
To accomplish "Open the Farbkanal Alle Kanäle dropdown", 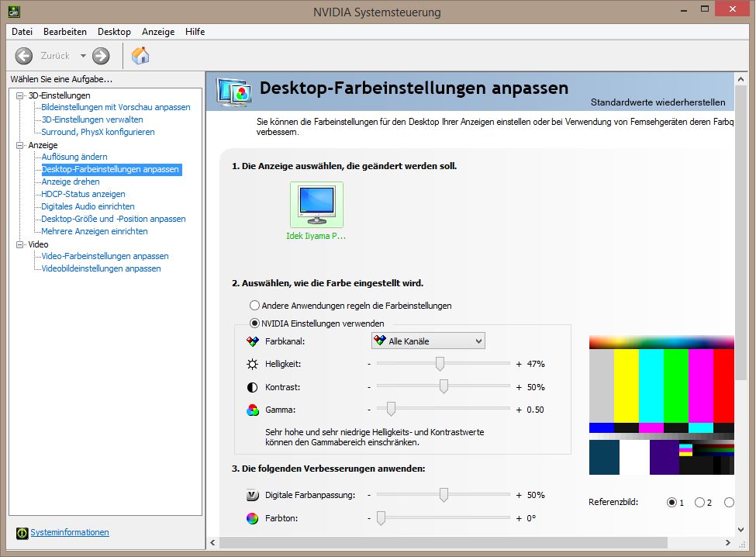I will click(x=428, y=341).
